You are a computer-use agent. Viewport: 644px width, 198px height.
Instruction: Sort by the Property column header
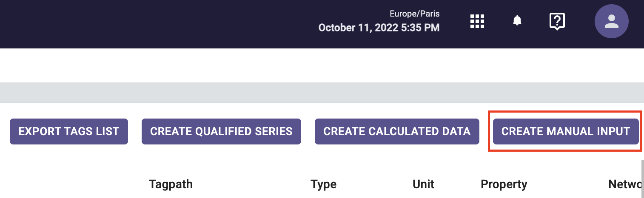click(x=504, y=184)
